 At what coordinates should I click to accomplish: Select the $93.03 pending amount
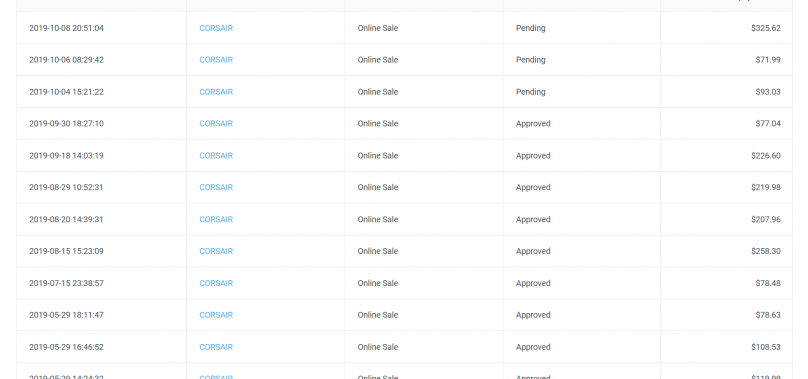point(768,92)
